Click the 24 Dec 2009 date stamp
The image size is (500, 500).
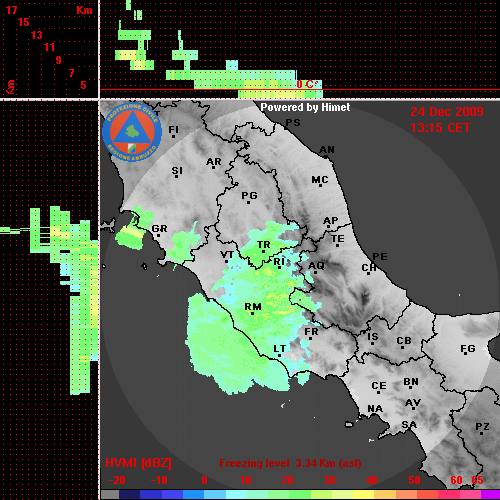(x=447, y=112)
